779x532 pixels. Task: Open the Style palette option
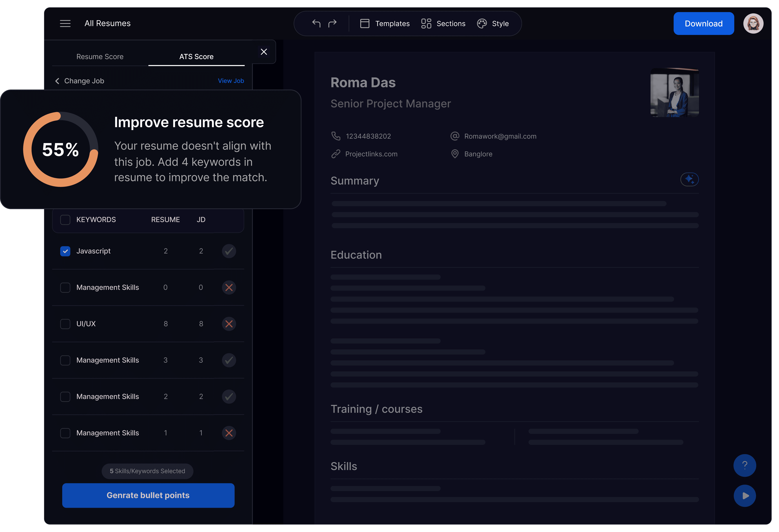[x=493, y=23]
